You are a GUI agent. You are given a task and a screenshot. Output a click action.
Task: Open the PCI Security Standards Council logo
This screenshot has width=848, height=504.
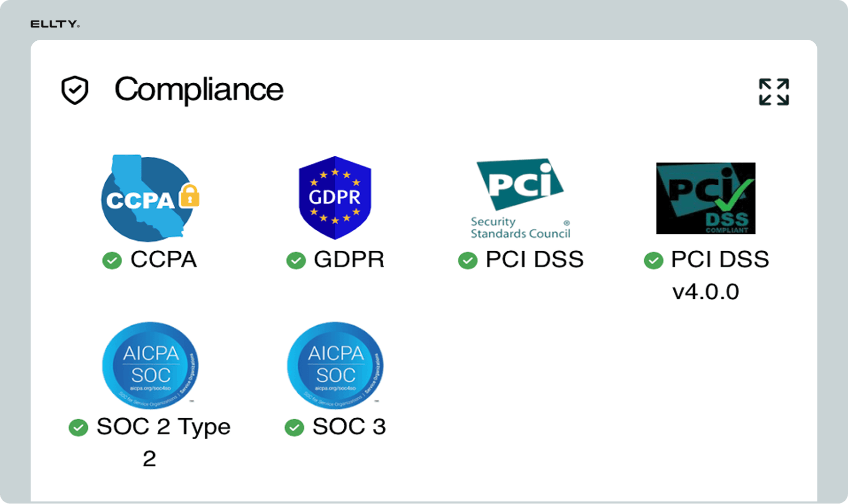tap(520, 198)
